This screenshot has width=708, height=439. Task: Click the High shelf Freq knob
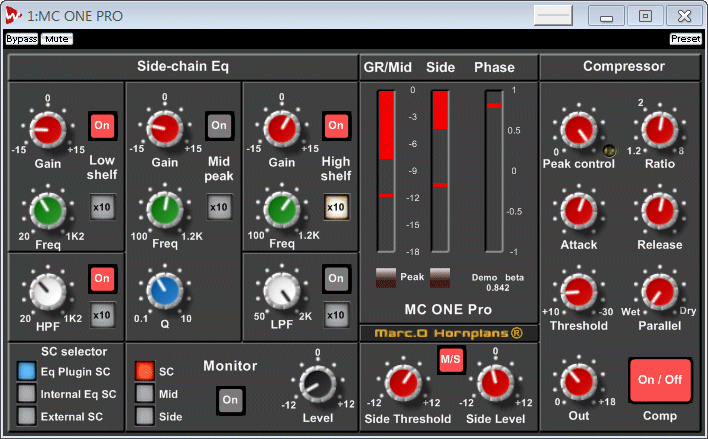pyautogui.click(x=282, y=210)
